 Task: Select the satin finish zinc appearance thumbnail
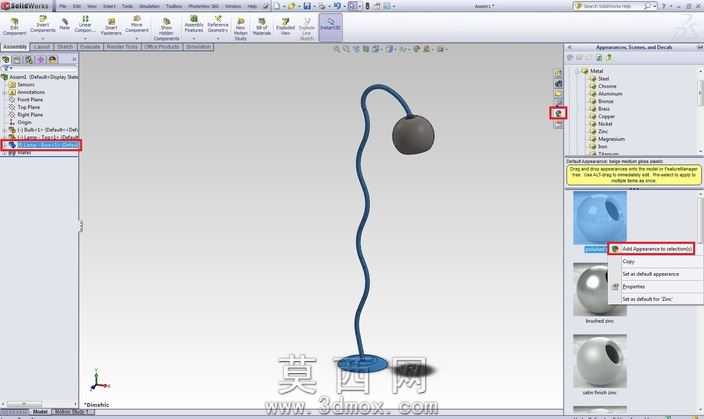click(599, 361)
